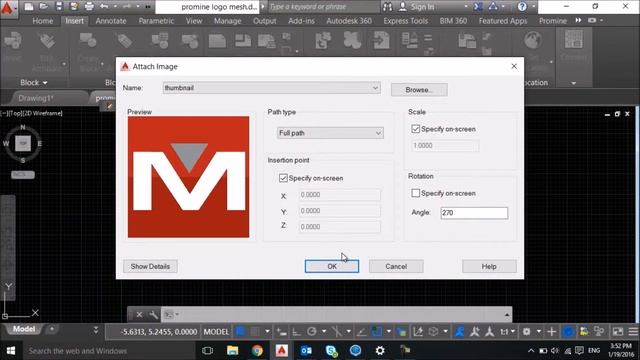Click the binoculars search icon

pyautogui.click(x=387, y=7)
